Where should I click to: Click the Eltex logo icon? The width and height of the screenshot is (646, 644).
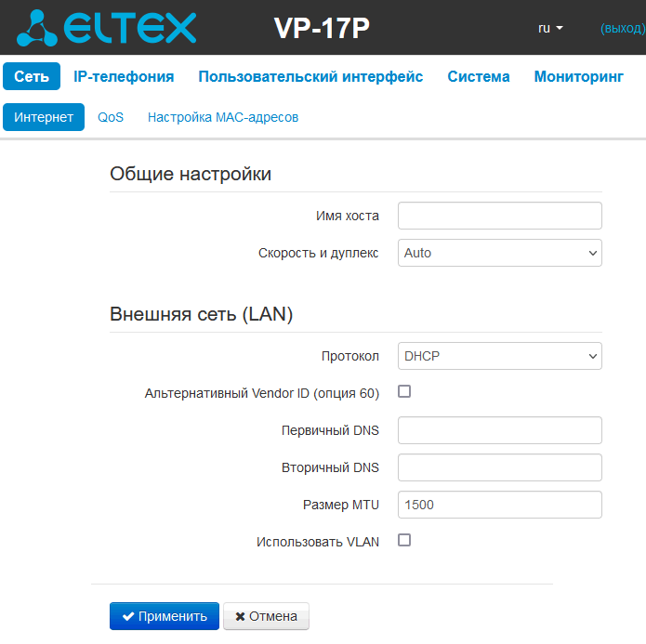[x=36, y=28]
